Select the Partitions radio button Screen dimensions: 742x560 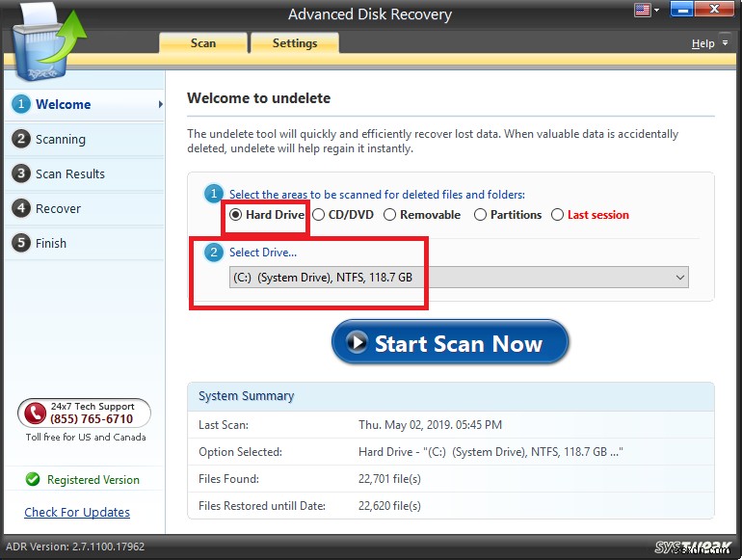pyautogui.click(x=480, y=215)
